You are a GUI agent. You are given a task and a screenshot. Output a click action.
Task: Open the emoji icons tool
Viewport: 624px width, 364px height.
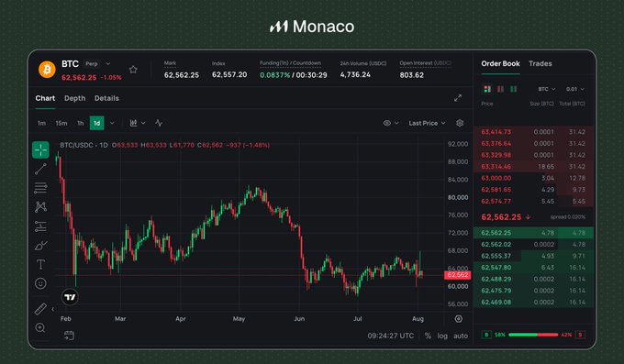[40, 283]
